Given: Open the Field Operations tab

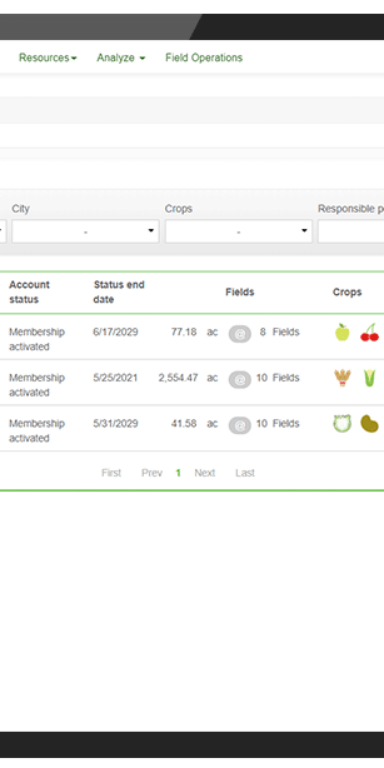Looking at the screenshot, I should [x=204, y=58].
